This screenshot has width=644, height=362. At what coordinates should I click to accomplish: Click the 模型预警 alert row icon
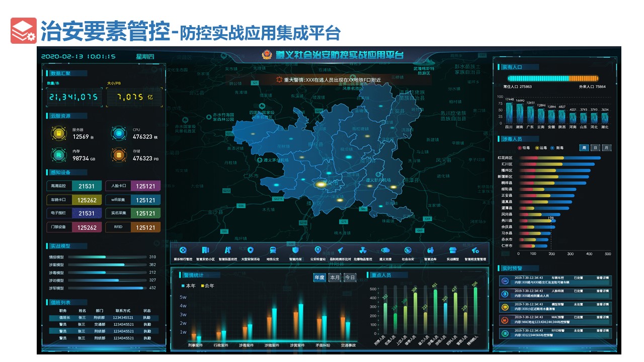click(504, 307)
